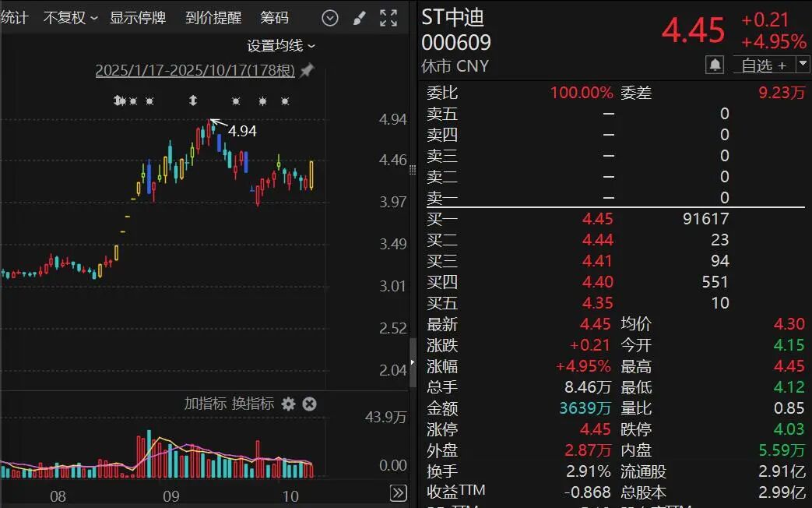Open dropdown arrow next to 自选
This screenshot has width=812, height=508.
tap(803, 64)
